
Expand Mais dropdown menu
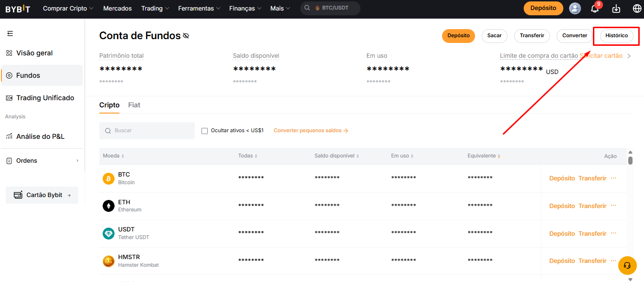pos(280,8)
